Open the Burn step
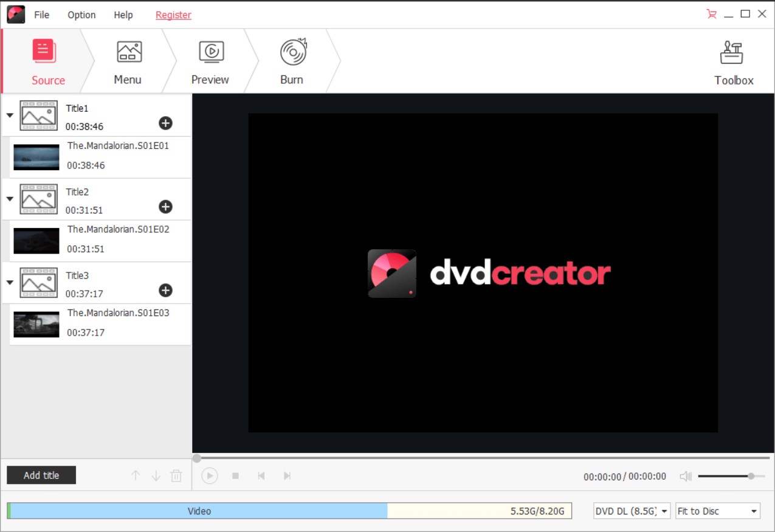The image size is (775, 532). pos(292,61)
